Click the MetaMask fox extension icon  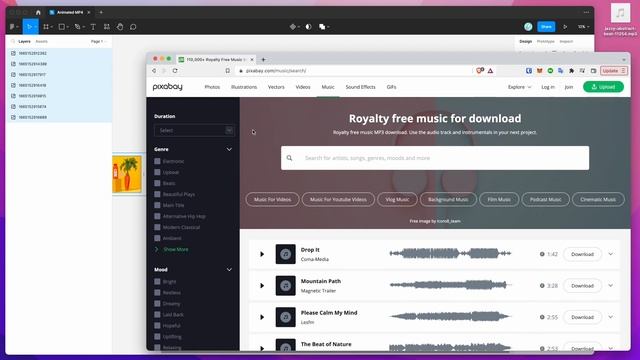click(x=540, y=71)
